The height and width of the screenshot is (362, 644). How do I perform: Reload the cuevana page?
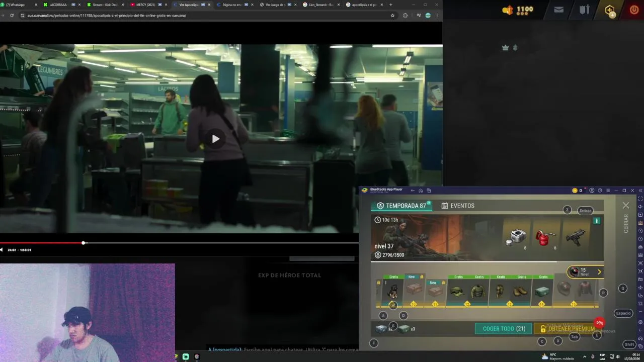pyautogui.click(x=12, y=16)
